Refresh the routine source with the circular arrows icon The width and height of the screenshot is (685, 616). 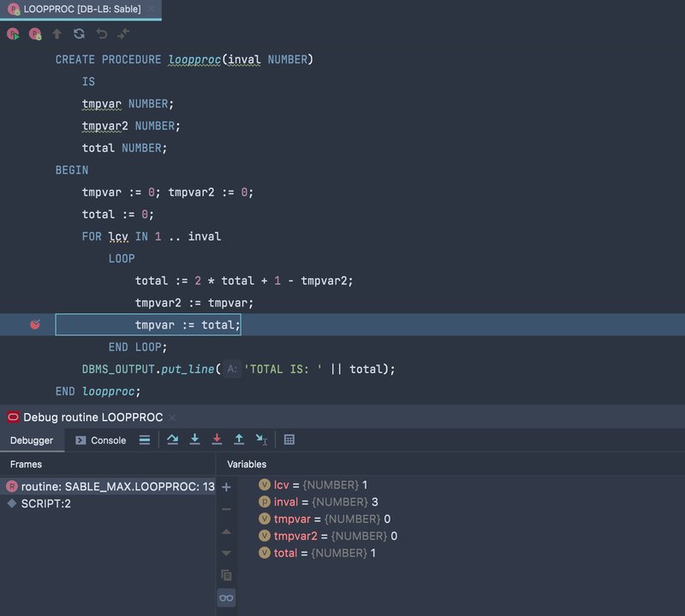tap(79, 33)
